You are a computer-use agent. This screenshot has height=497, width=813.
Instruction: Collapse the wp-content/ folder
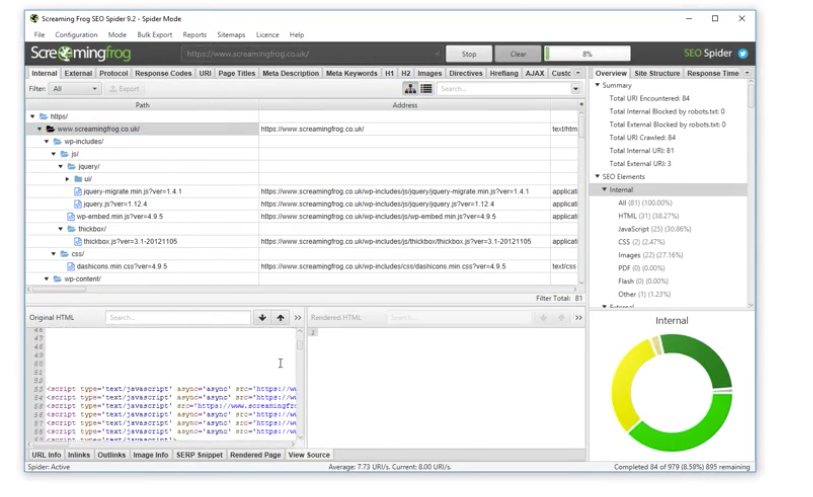(x=47, y=279)
